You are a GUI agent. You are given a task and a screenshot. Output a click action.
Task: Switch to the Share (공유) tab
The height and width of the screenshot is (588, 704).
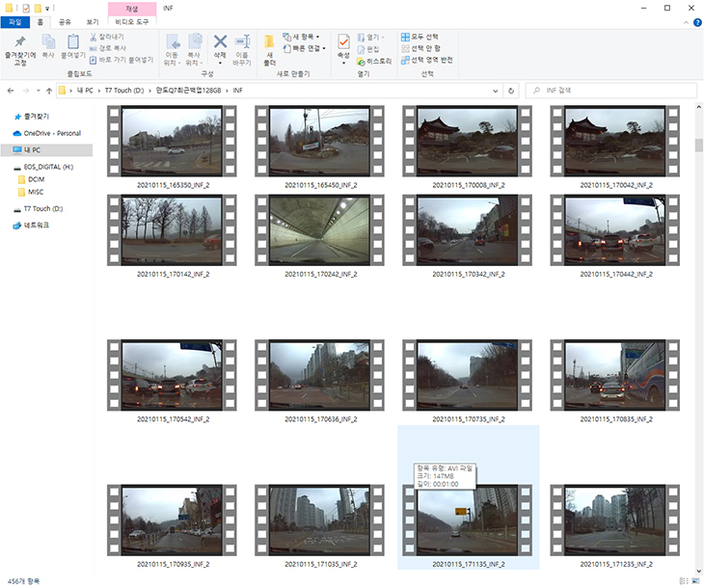tap(65, 22)
